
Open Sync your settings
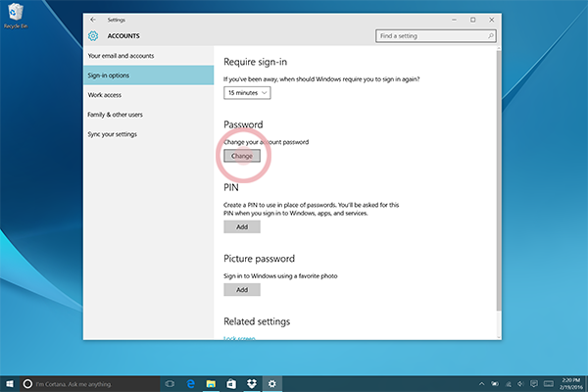coord(149,134)
